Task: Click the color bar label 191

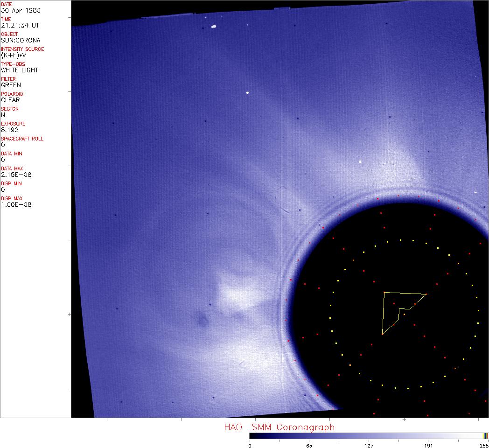Action: (428, 446)
